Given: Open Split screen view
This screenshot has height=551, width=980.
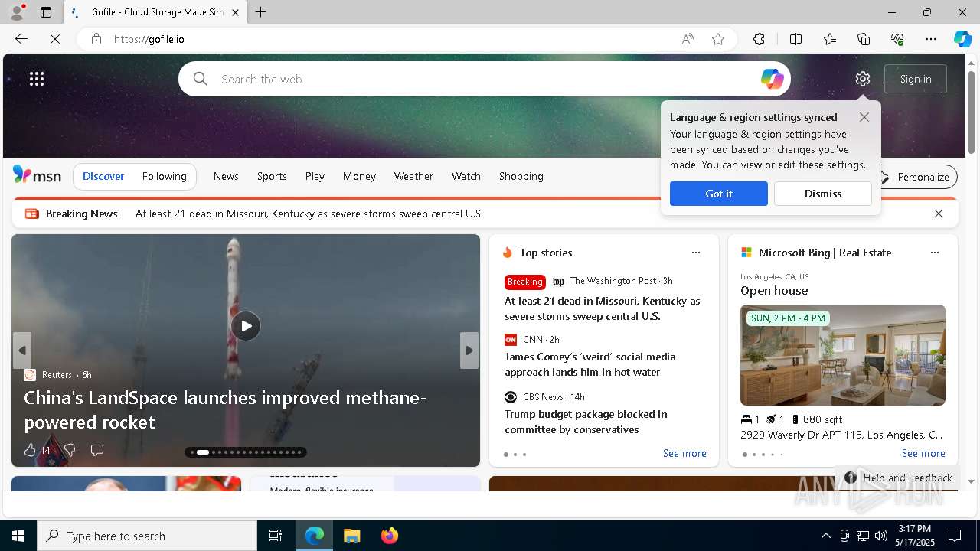Looking at the screenshot, I should coord(795,39).
